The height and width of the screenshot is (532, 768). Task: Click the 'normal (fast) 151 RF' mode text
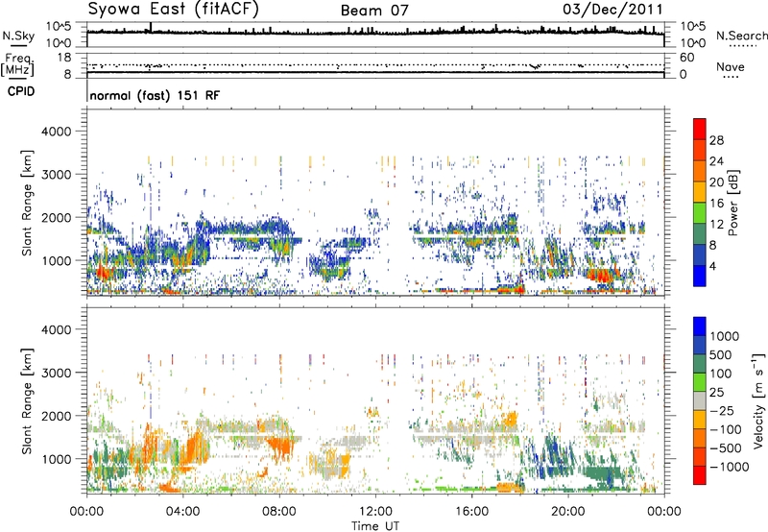tap(155, 95)
